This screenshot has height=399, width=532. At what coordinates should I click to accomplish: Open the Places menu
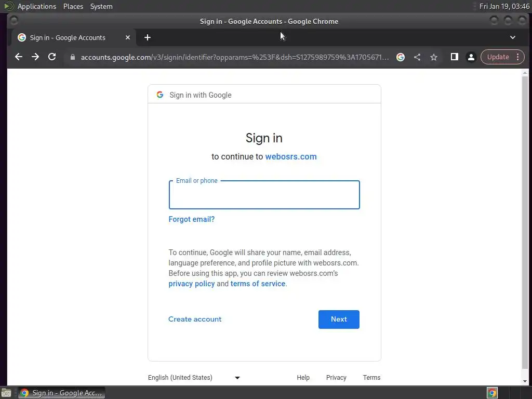[73, 6]
